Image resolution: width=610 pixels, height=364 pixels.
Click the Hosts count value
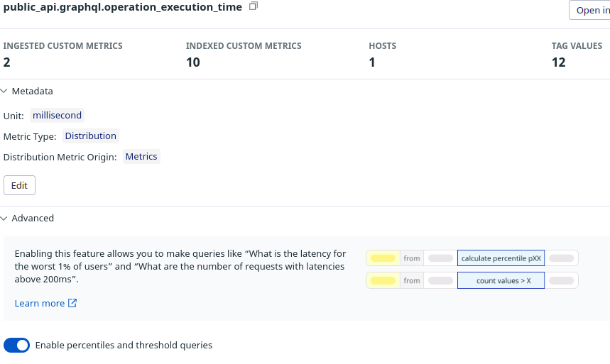point(371,62)
